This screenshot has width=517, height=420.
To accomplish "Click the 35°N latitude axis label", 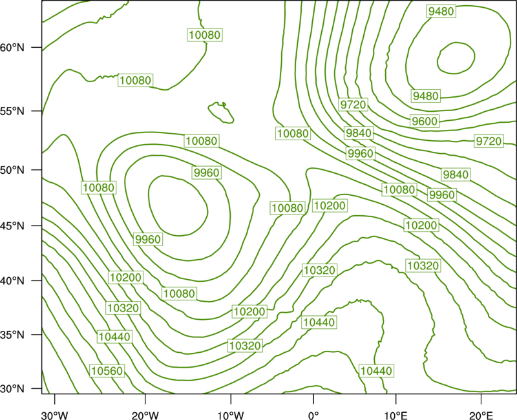I will 12,335.
